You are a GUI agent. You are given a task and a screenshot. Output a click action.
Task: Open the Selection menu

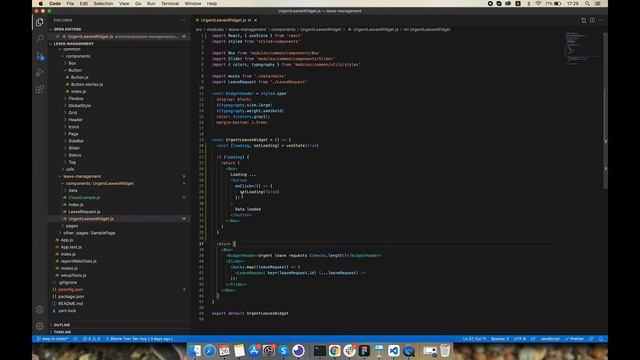(x=103, y=4)
